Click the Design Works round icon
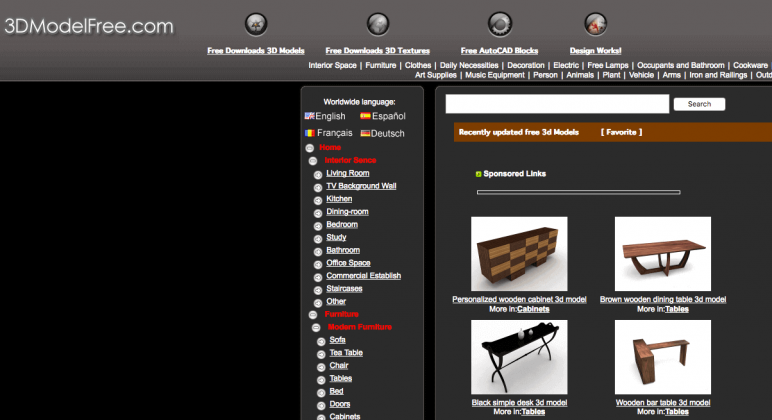Screen dimensions: 772x420 595,24
